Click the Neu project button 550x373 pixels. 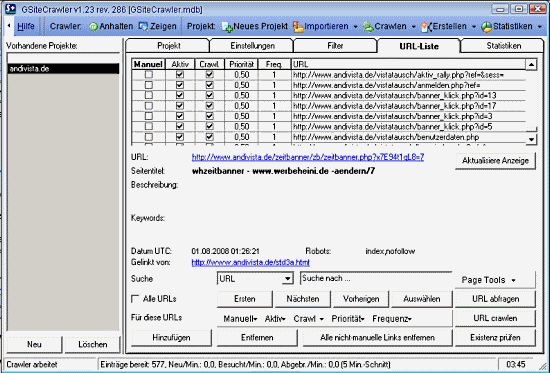click(x=34, y=345)
